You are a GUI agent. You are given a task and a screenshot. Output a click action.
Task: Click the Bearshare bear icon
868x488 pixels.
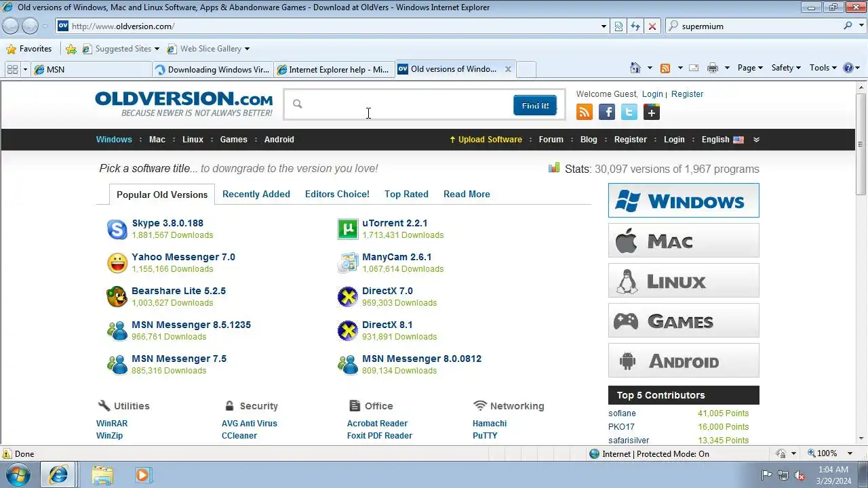click(117, 297)
